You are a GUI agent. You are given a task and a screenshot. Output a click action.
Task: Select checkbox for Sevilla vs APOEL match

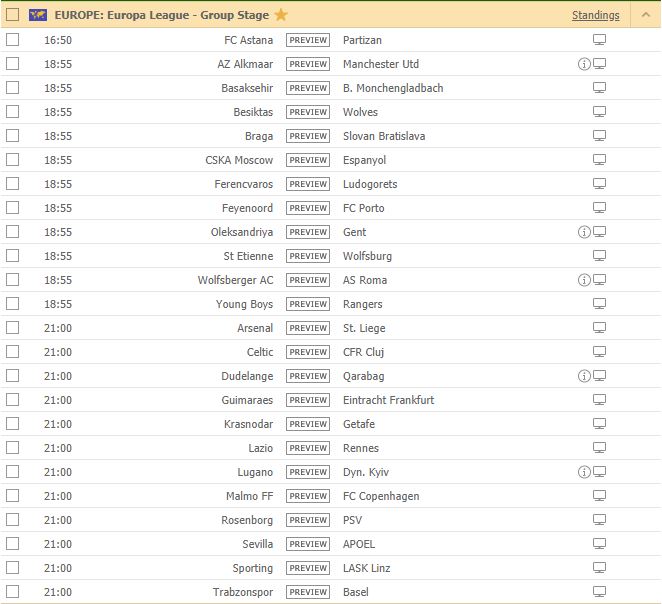tap(12, 544)
